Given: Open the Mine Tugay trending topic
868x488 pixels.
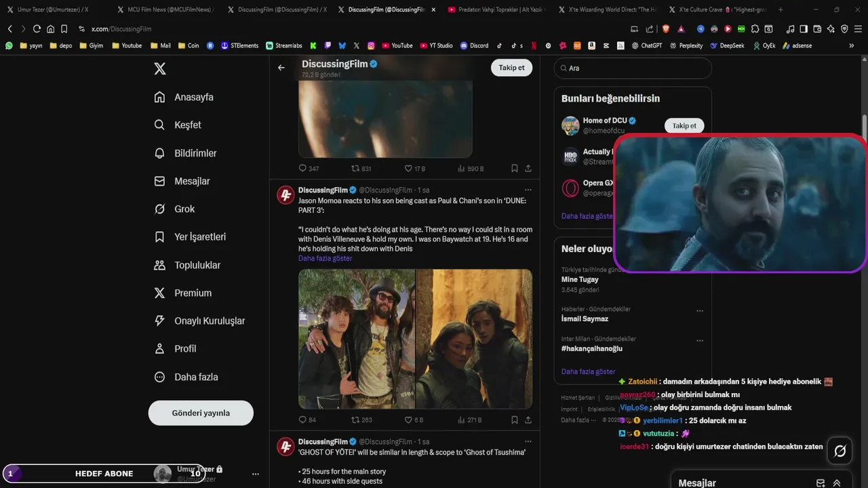Looking at the screenshot, I should click(x=580, y=279).
